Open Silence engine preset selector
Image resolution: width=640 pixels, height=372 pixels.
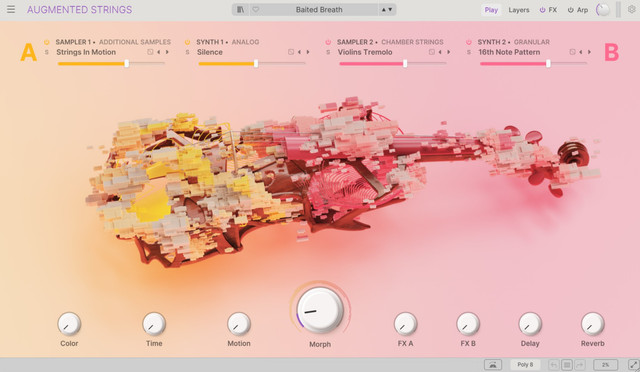(x=210, y=52)
